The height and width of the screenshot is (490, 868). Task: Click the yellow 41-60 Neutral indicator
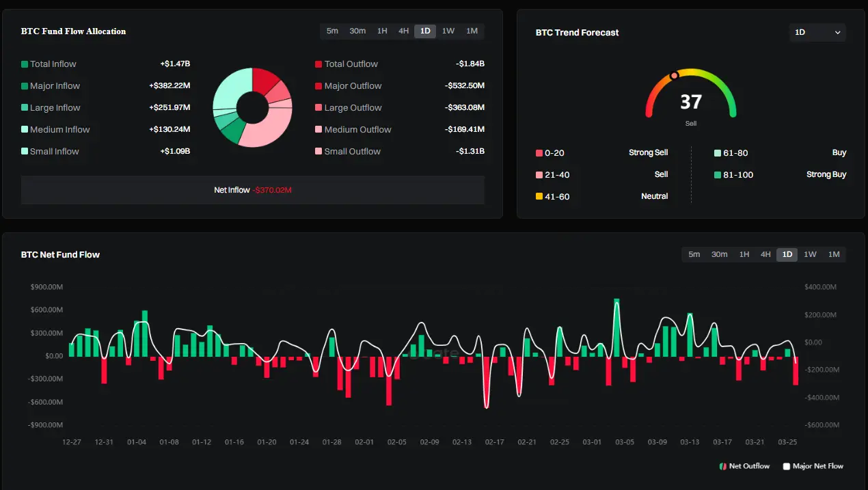click(539, 197)
